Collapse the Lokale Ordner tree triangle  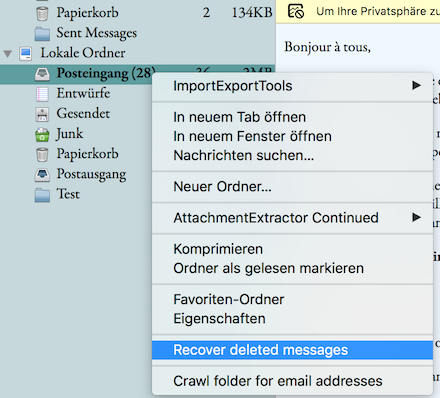coord(8,54)
